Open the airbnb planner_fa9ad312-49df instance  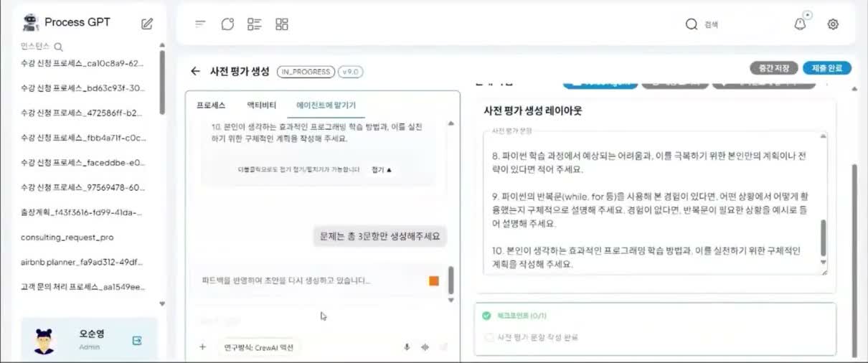[x=83, y=262]
